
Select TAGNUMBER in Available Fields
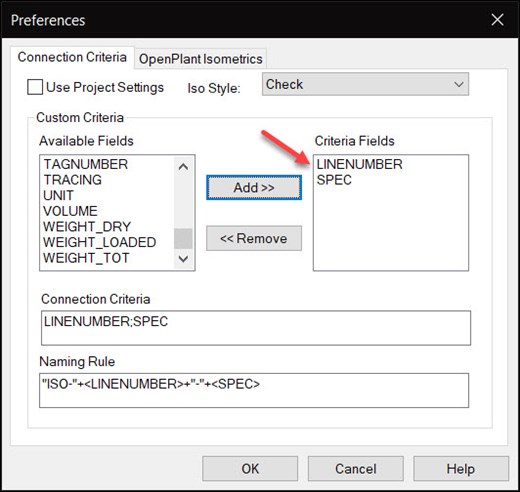click(x=86, y=164)
